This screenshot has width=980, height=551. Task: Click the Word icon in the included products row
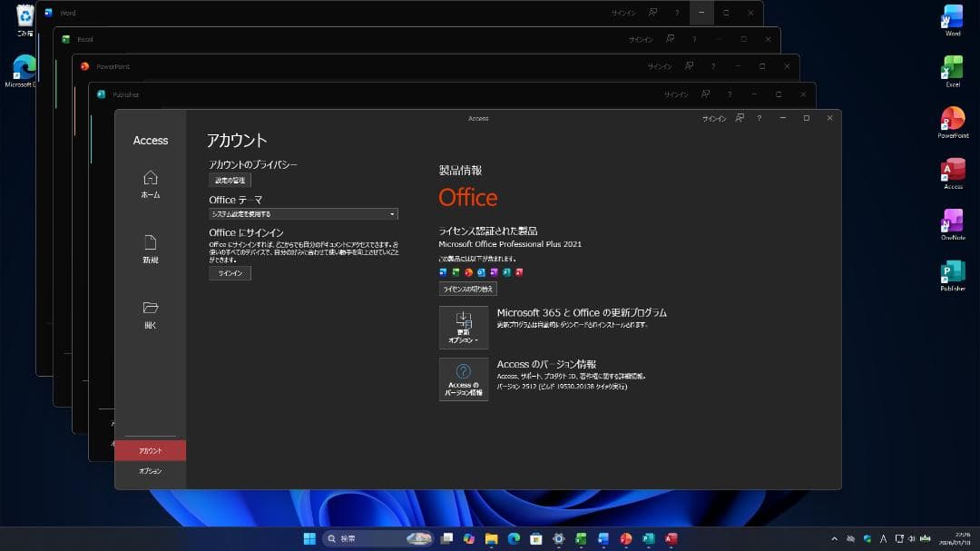tap(442, 271)
